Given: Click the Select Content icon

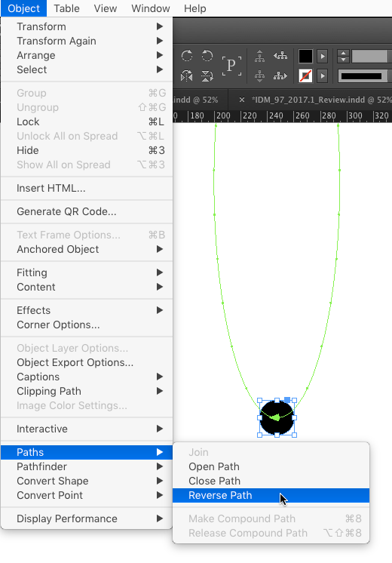Looking at the screenshot, I should click(259, 76).
